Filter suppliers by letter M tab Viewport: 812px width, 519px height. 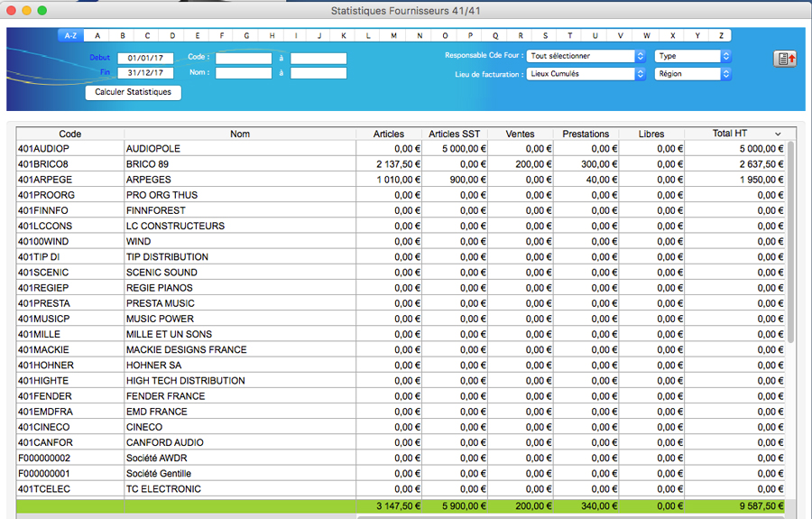point(393,35)
